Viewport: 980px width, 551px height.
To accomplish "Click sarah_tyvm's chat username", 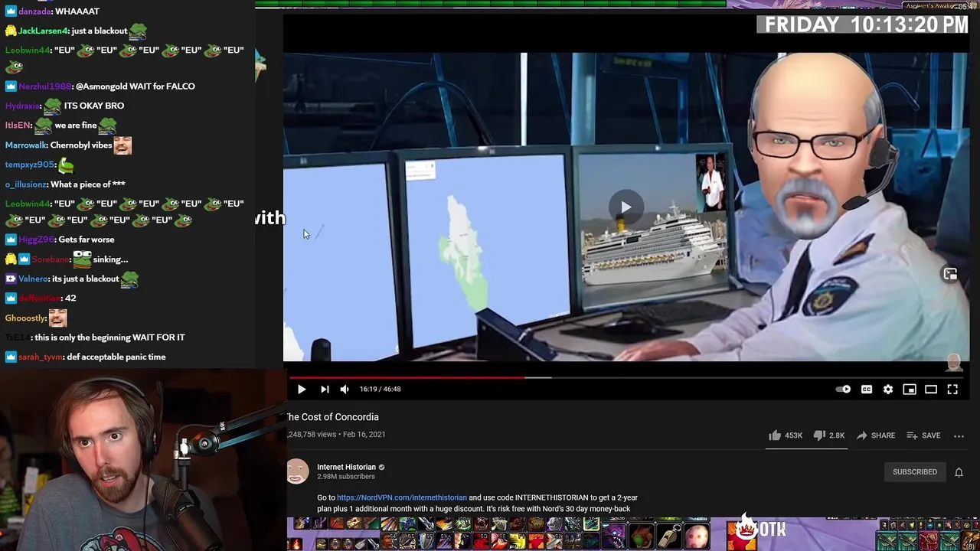I will pos(41,357).
